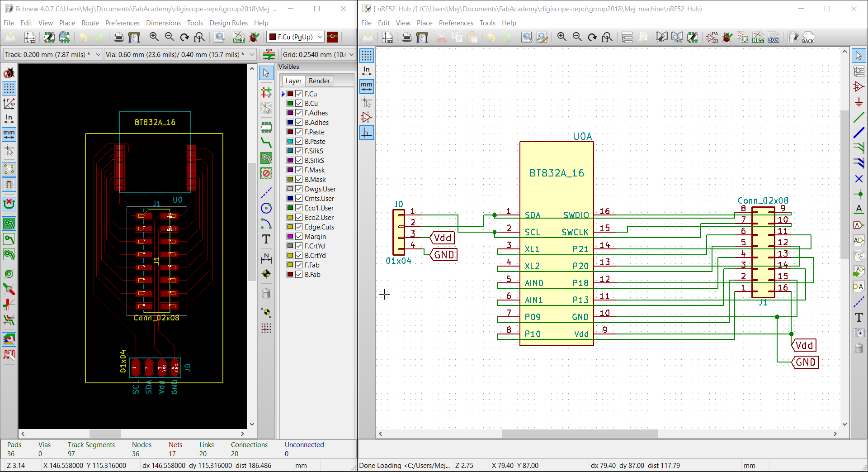
Task: Select B.Paste layer name in list
Action: (315, 141)
